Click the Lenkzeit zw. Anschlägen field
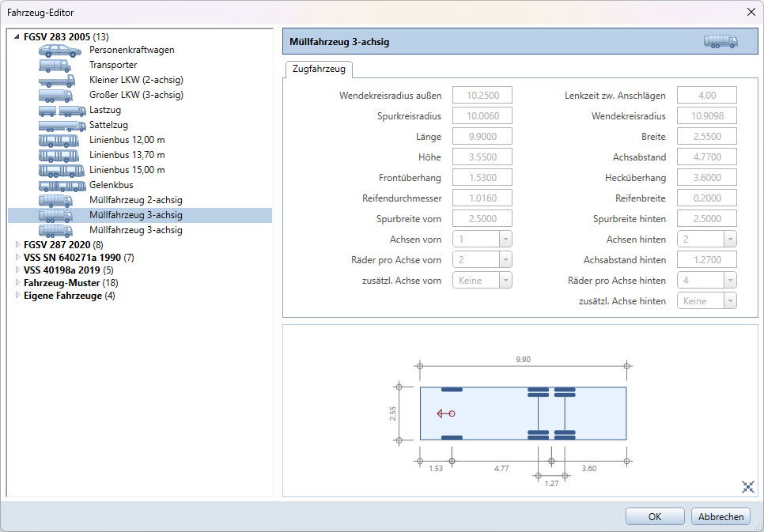This screenshot has width=764, height=532. click(x=707, y=95)
